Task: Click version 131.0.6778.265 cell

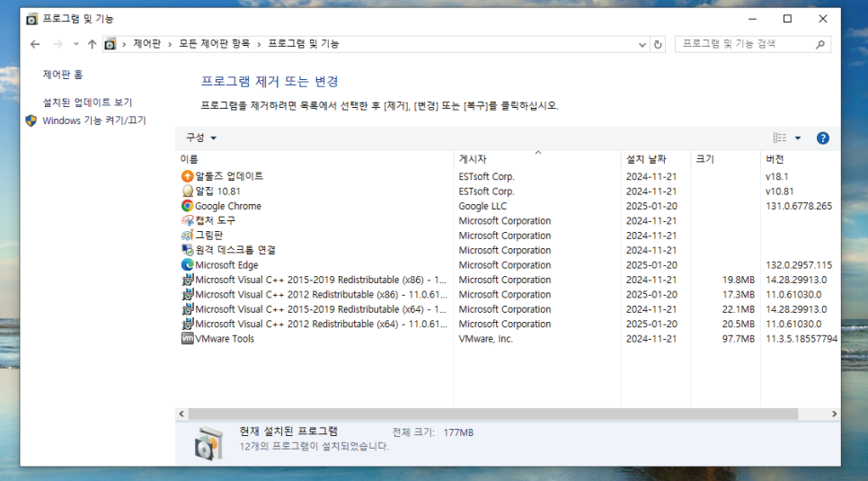Action: coord(799,206)
